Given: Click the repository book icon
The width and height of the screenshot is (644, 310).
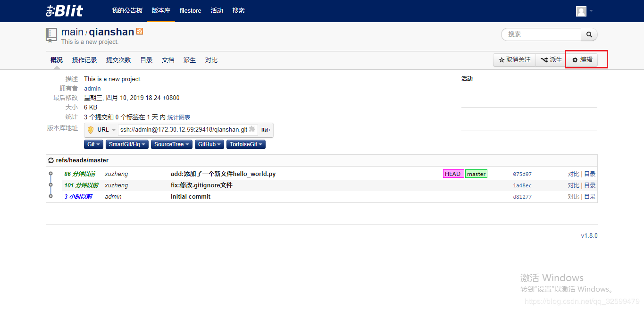Looking at the screenshot, I should 51,35.
